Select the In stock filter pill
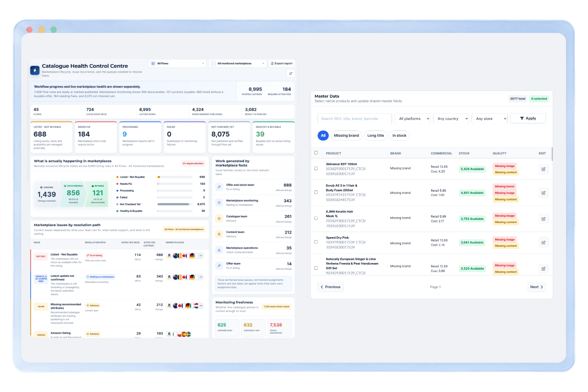 click(399, 136)
